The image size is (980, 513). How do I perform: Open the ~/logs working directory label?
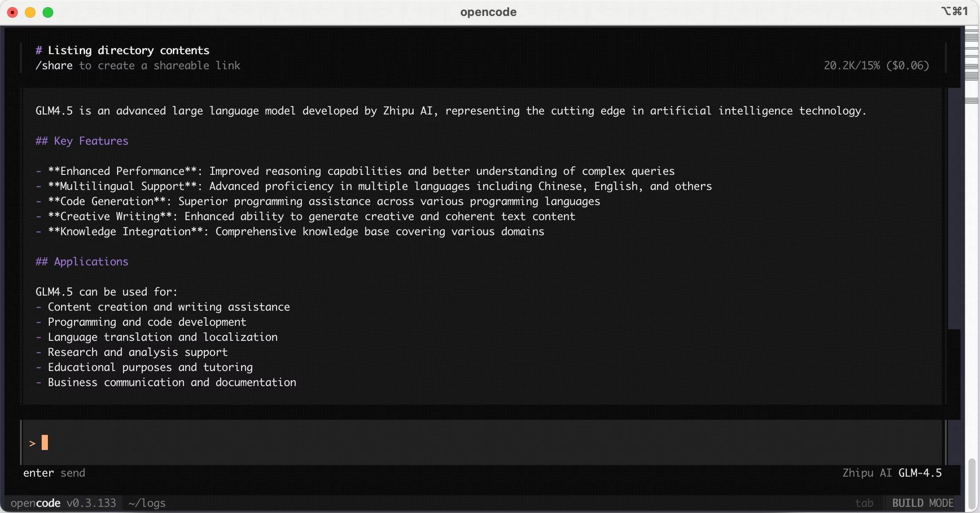146,503
